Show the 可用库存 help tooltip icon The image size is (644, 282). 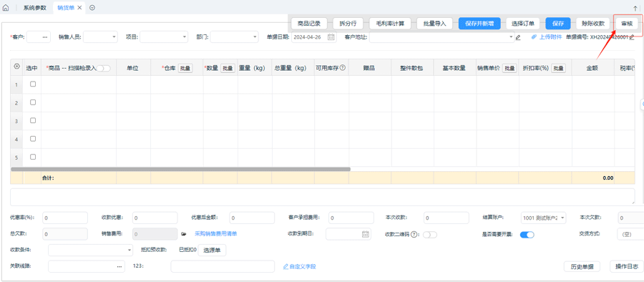tap(342, 68)
